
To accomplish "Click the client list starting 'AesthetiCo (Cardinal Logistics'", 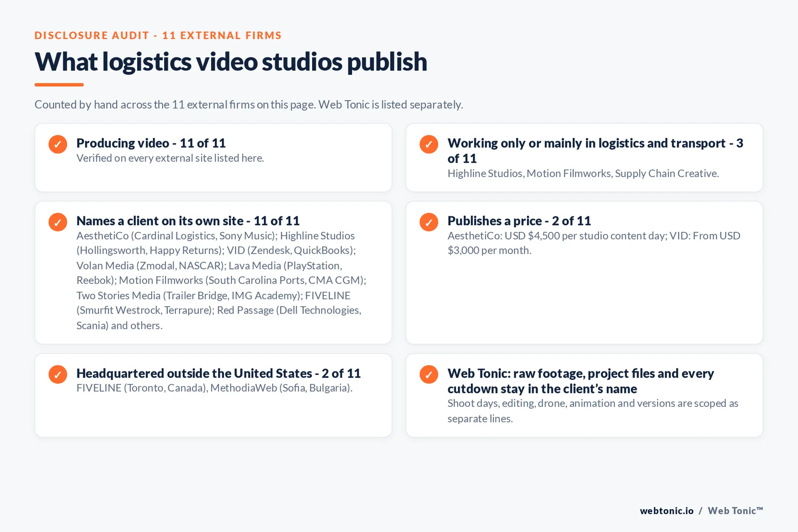I will coord(221,280).
